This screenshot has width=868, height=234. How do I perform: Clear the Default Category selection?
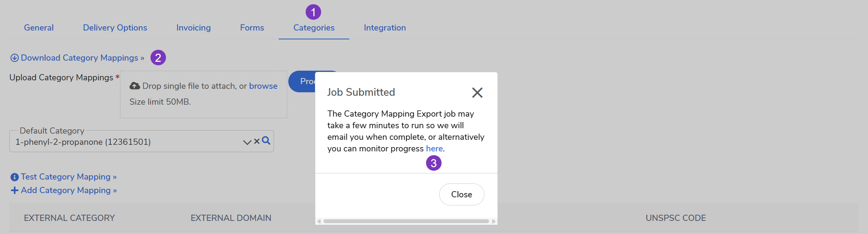[x=257, y=142]
